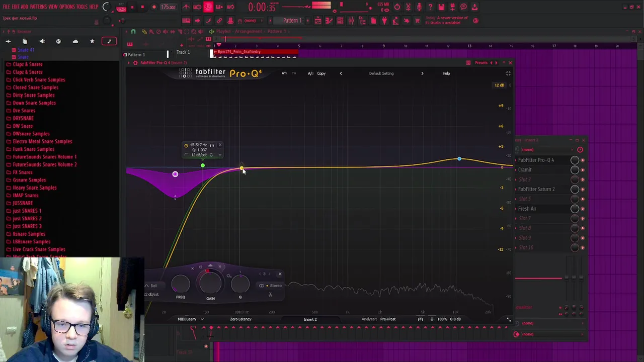Toggle A/B state in Pro-Q
Image resolution: width=644 pixels, height=362 pixels.
click(x=310, y=73)
